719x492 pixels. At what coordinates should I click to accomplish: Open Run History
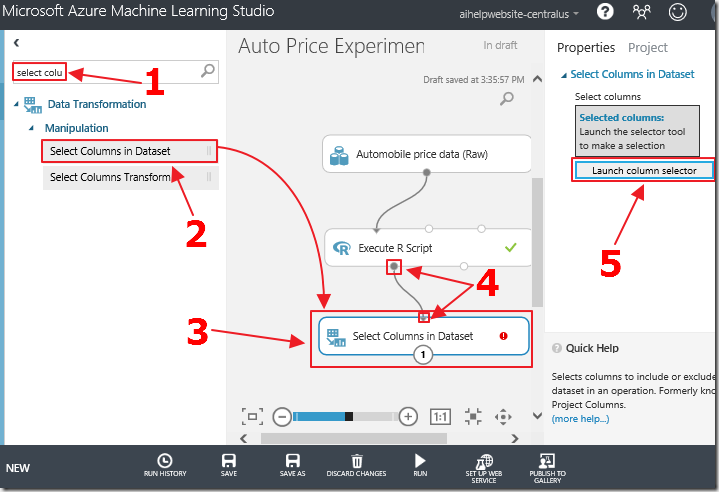point(165,465)
